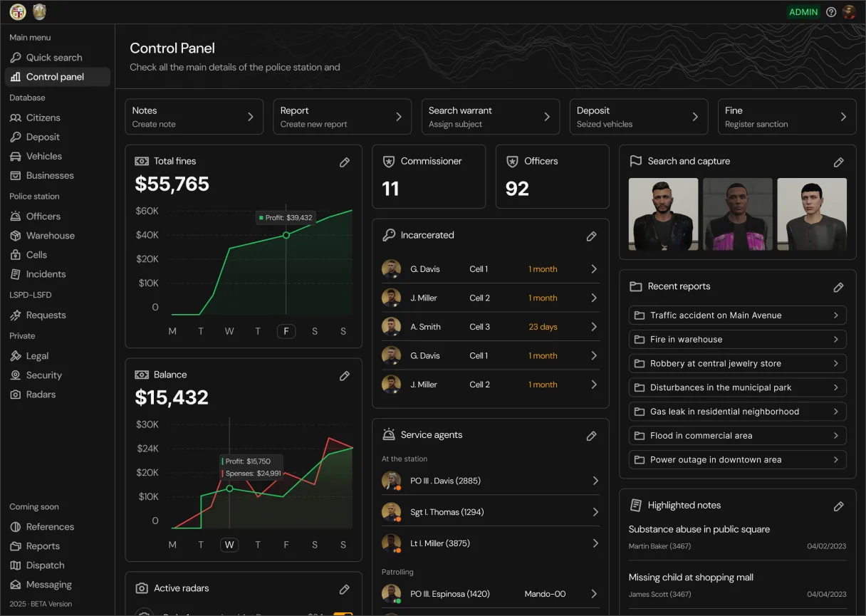Go to Citizens database
The width and height of the screenshot is (866, 616).
57,118
